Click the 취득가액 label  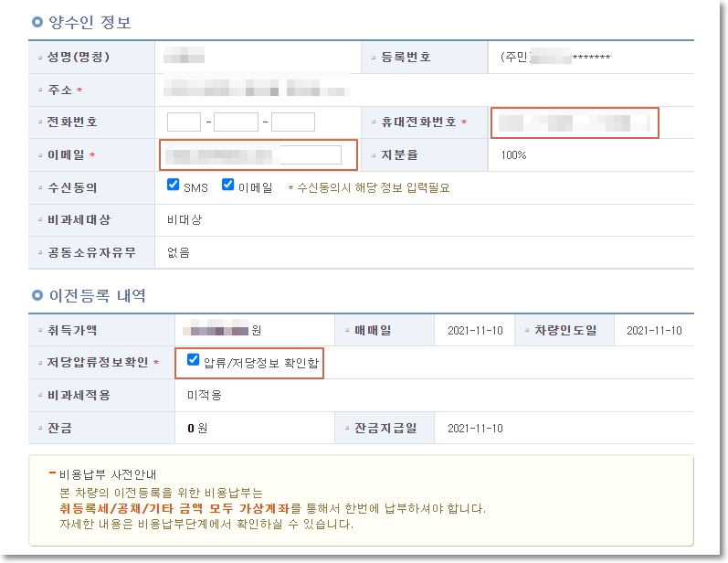coord(72,330)
